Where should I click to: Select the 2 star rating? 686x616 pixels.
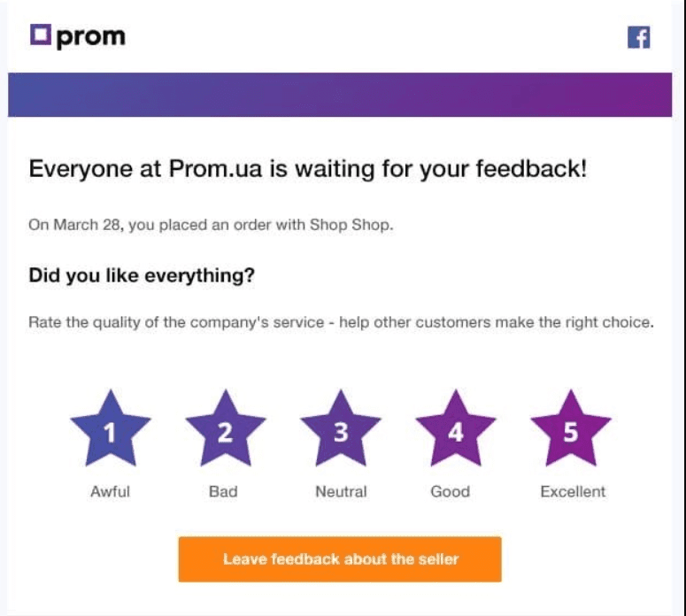226,429
